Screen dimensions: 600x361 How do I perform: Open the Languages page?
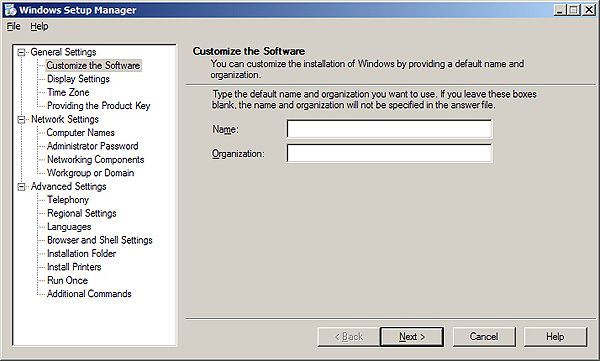click(69, 227)
